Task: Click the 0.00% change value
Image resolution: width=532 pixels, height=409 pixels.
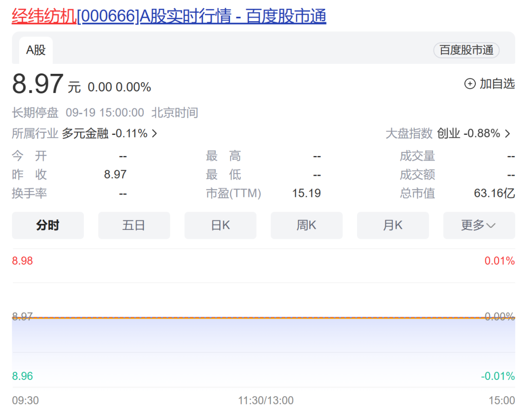Action: (133, 87)
